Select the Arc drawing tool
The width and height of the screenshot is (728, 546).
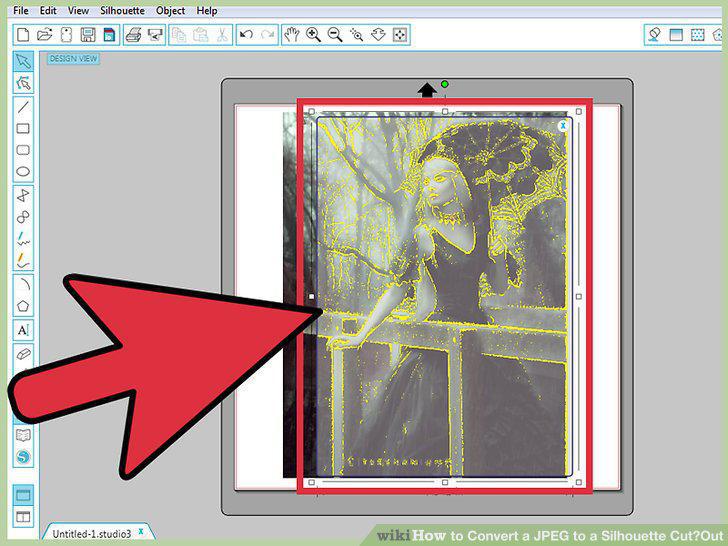pos(23,284)
